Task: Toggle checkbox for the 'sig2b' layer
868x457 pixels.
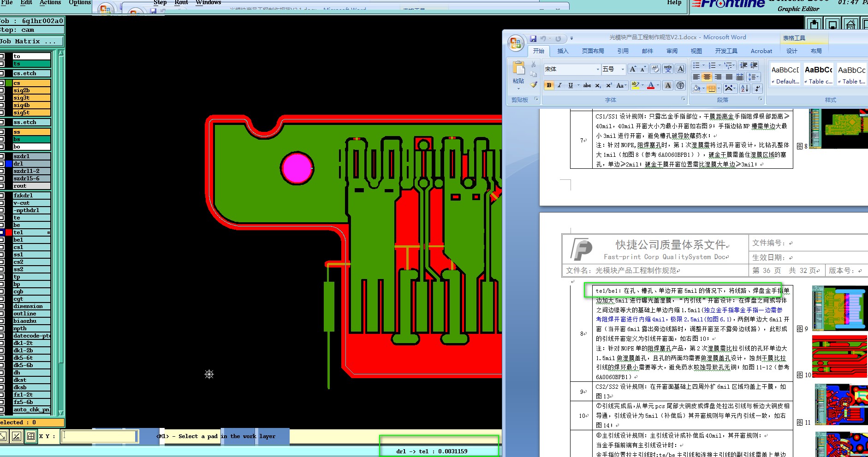Action: point(2,90)
